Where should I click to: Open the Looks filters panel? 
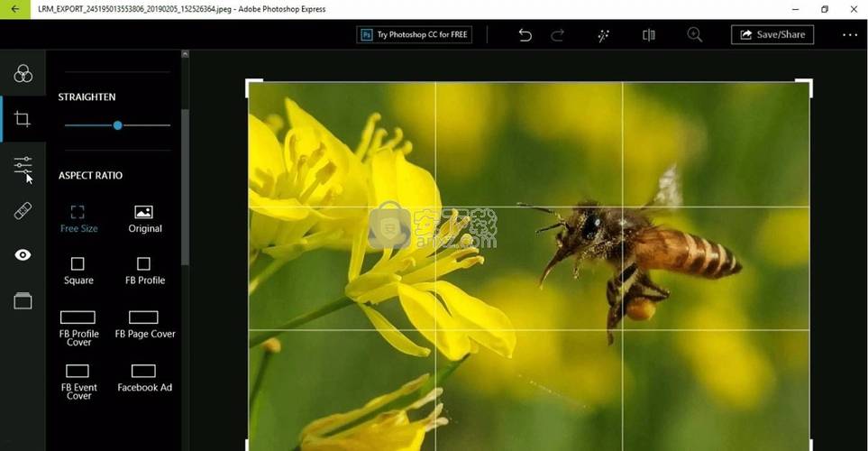pos(23,74)
